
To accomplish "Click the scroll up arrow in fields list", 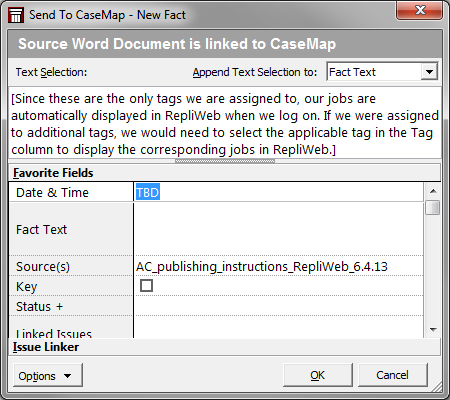I will point(433,191).
